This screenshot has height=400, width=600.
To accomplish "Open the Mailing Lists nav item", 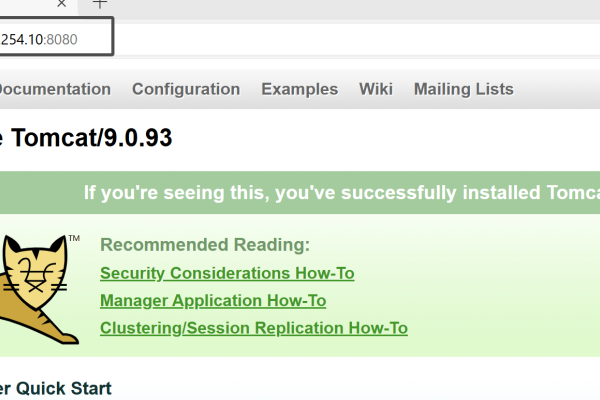I will click(463, 89).
